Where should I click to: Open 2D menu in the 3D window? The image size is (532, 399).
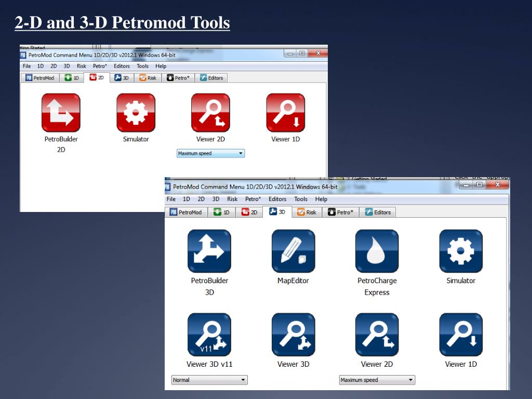click(x=201, y=199)
